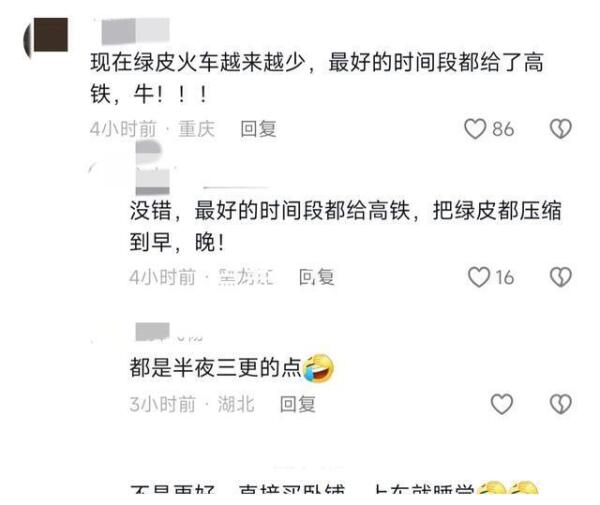Reply to the Chongqing comment via 回复
The image size is (600, 505).
(258, 129)
